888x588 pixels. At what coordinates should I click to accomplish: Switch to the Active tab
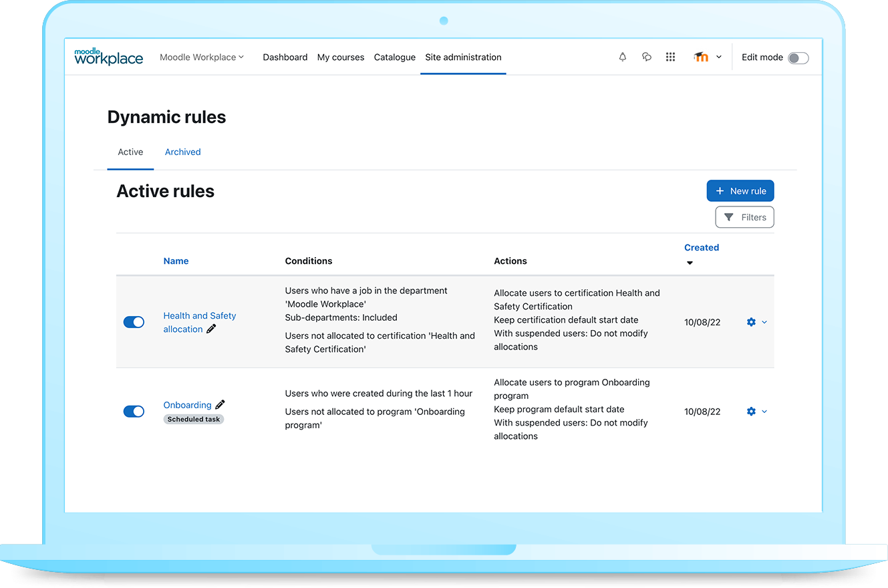pyautogui.click(x=130, y=152)
